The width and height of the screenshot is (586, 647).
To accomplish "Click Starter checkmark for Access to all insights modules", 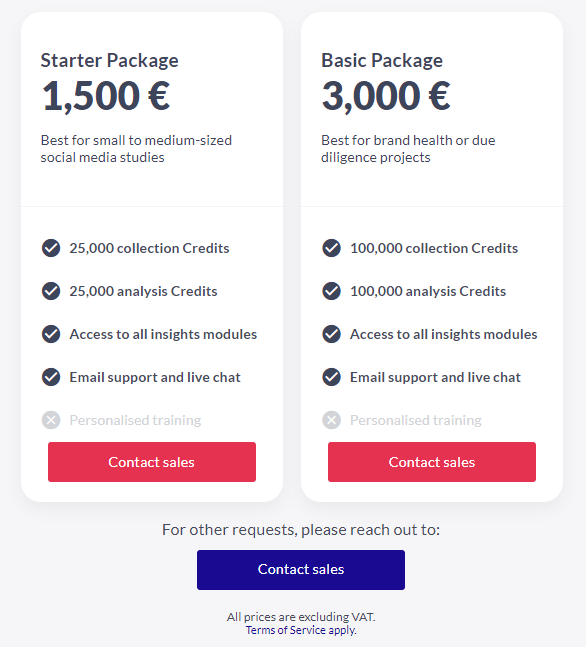I will point(51,334).
